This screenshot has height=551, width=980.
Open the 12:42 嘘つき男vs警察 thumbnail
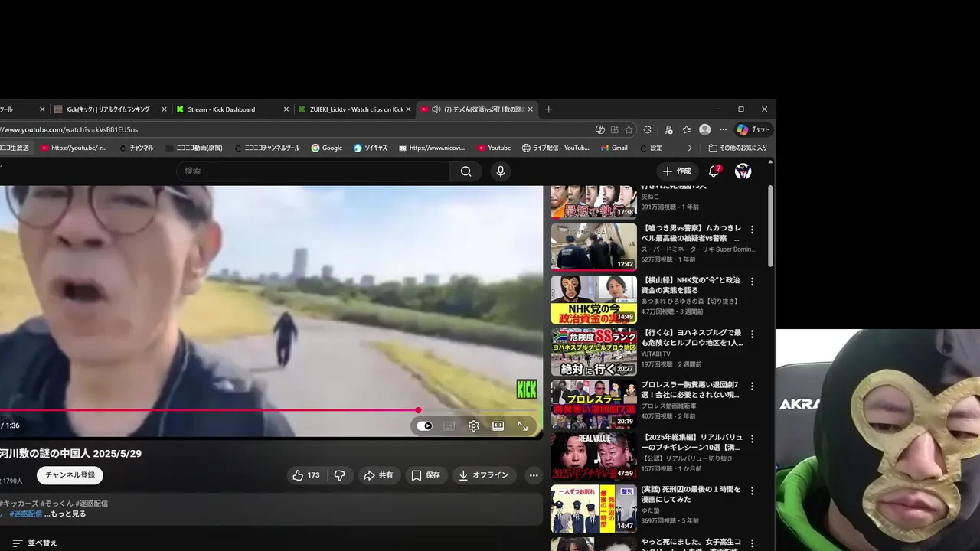pos(593,246)
